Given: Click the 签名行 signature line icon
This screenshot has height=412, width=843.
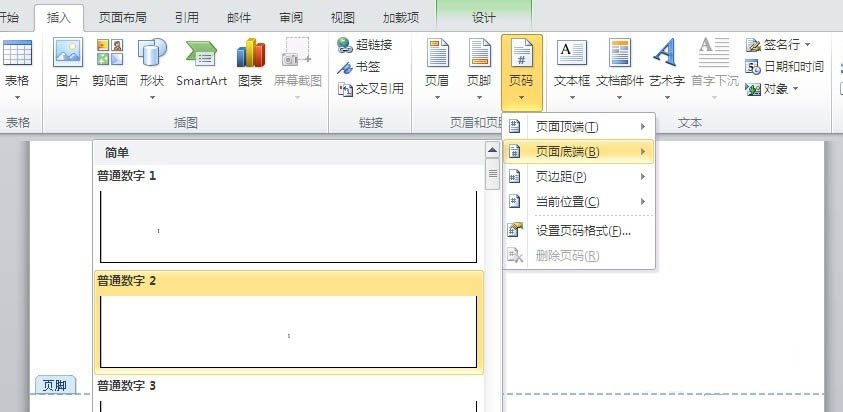Looking at the screenshot, I should 754,45.
